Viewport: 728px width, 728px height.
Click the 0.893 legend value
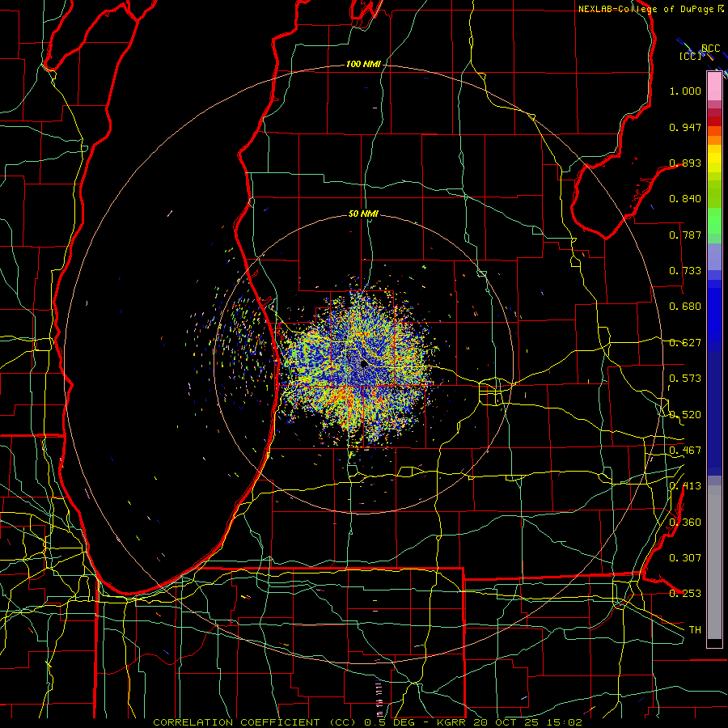[x=685, y=163]
